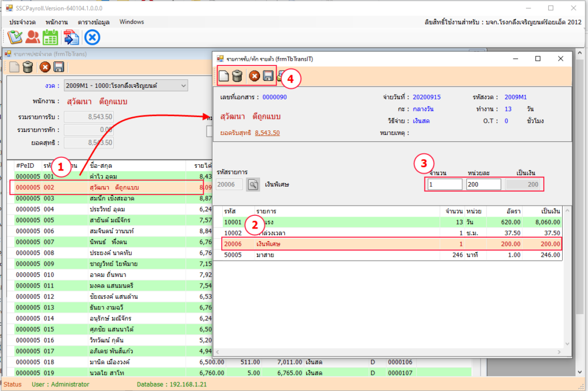The width and height of the screenshot is (588, 391).
Task: Click save floppy icon in frmTbTransIT dialog
Action: [268, 76]
